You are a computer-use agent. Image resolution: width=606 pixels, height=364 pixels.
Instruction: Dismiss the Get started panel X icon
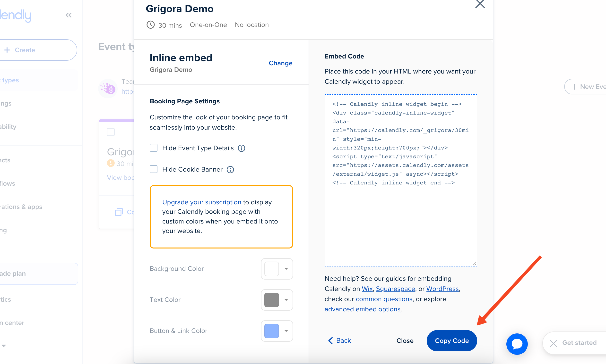point(553,343)
